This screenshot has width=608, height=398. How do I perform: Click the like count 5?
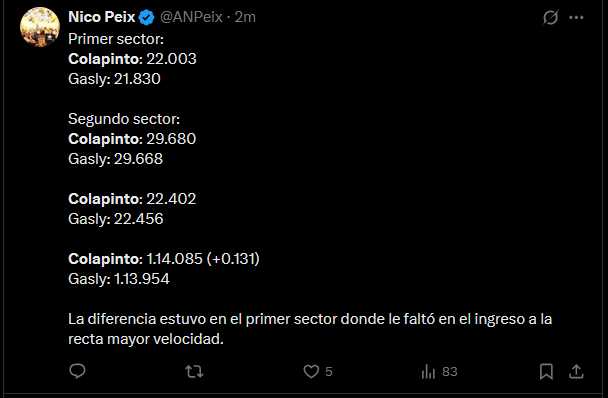[x=329, y=372]
